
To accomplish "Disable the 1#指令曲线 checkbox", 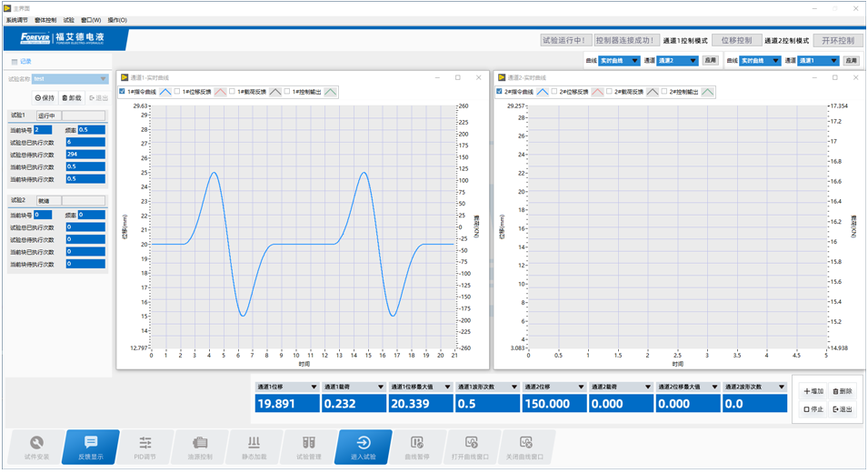I will [x=124, y=92].
